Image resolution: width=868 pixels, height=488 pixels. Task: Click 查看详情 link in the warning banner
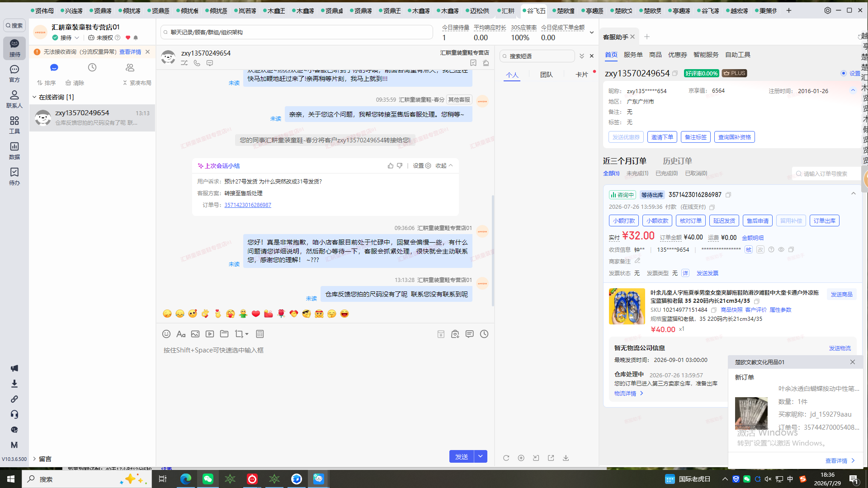pyautogui.click(x=130, y=52)
